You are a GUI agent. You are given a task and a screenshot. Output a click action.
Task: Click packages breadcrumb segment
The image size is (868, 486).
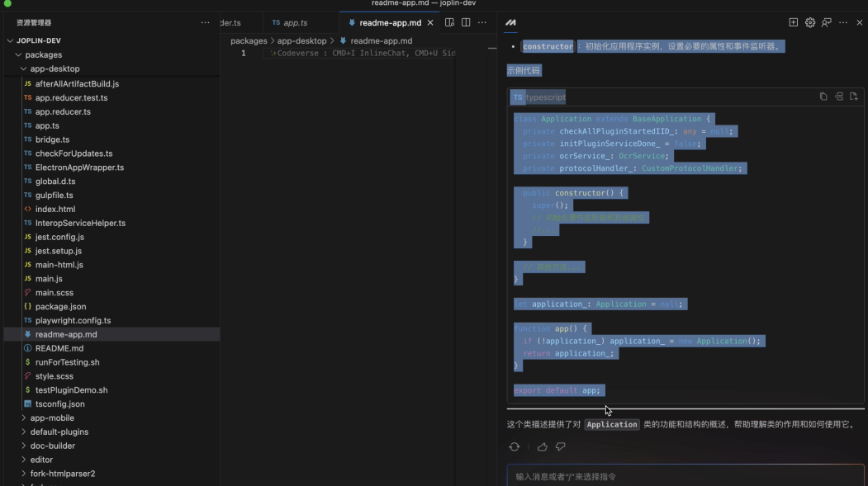point(249,41)
